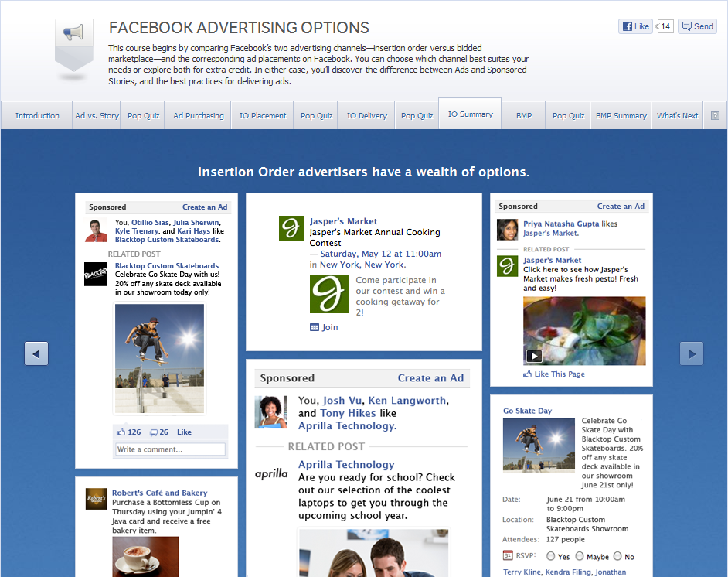728x577 pixels.
Task: Click the 14 like count bubble
Action: tap(665, 26)
